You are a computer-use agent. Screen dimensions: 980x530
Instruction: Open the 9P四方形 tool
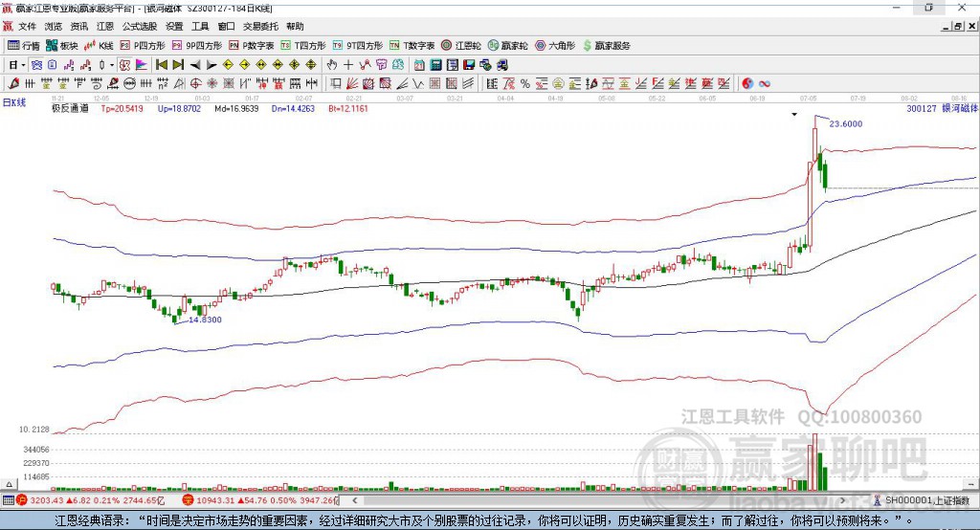(197, 46)
